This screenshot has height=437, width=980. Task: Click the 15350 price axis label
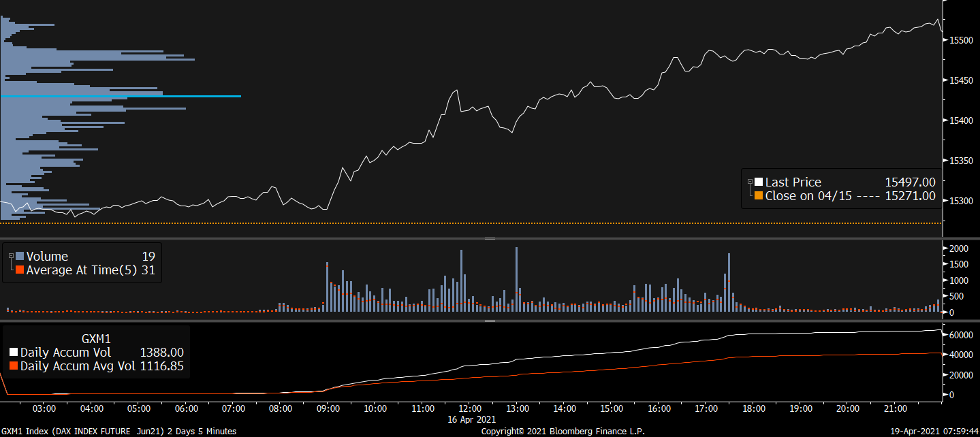pyautogui.click(x=961, y=161)
